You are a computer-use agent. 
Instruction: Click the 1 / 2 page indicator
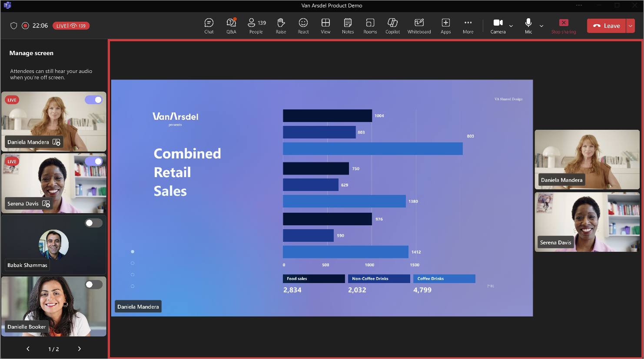coord(53,349)
